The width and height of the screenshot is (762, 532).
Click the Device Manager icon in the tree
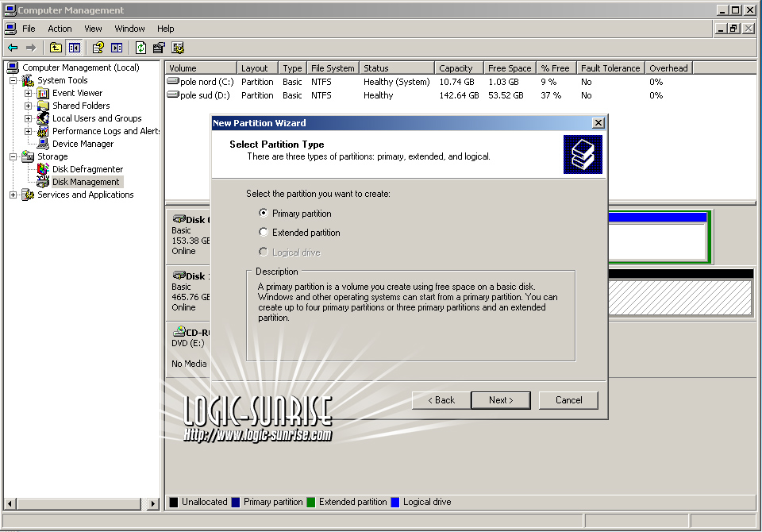click(x=43, y=144)
